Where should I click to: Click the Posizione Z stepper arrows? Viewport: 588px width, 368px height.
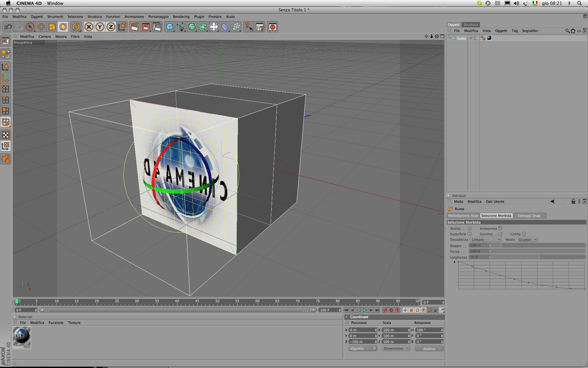(375, 342)
